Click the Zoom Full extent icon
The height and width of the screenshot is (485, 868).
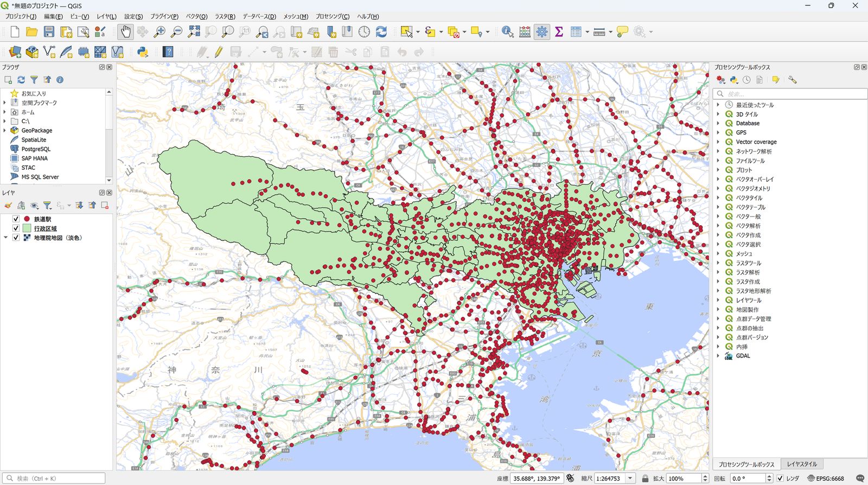point(194,32)
